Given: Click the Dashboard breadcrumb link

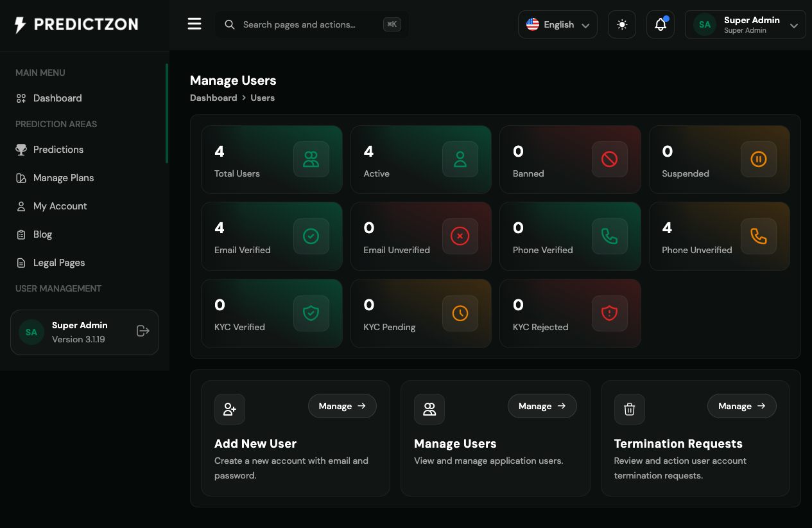Looking at the screenshot, I should coord(213,98).
